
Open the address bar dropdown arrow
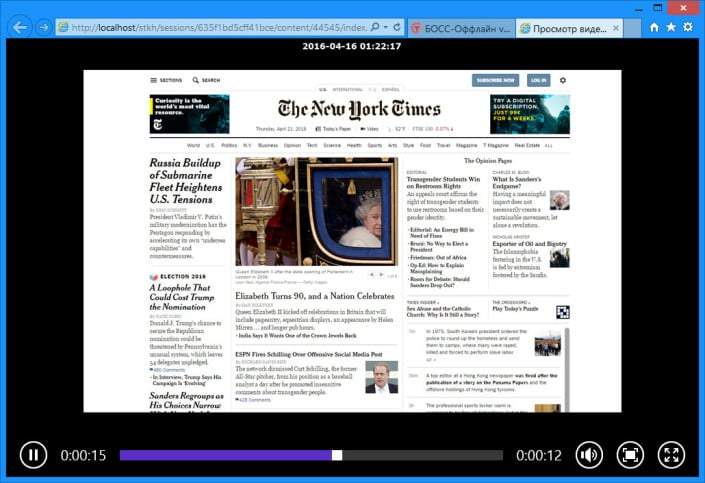pos(386,27)
